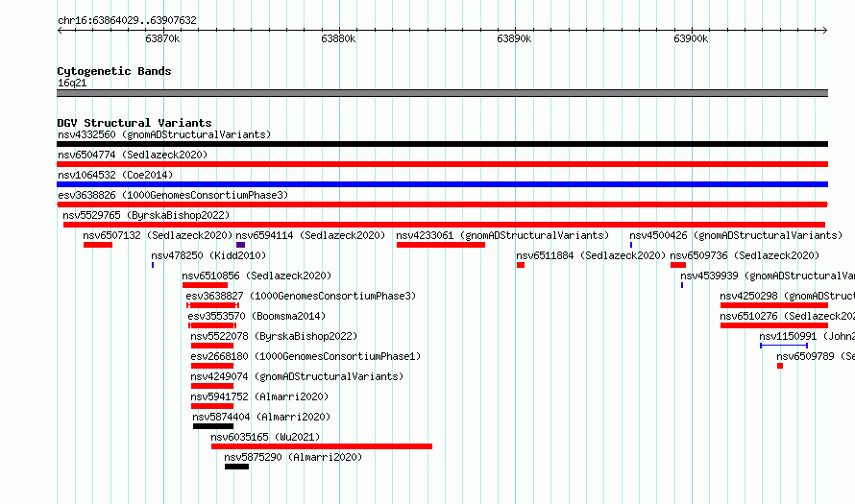Open the nsv6509789 variant label
Image resolution: width=855 pixels, height=504 pixels.
click(816, 356)
